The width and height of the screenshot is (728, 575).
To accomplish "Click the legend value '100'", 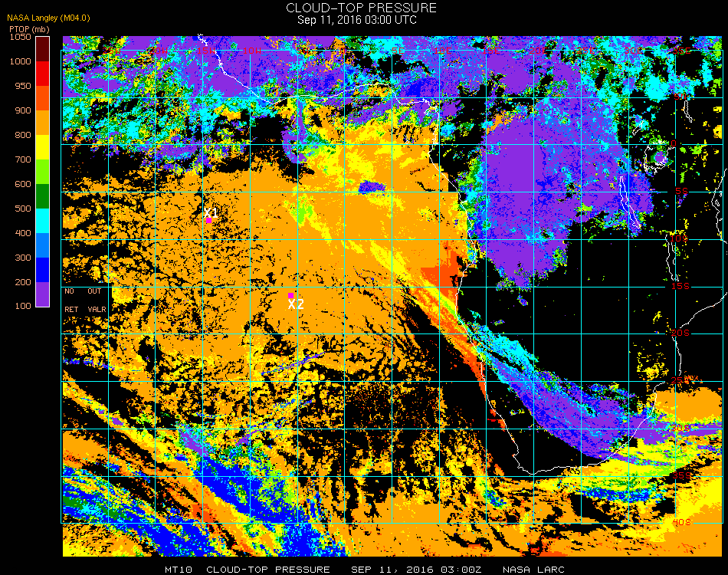I will coord(23,306).
